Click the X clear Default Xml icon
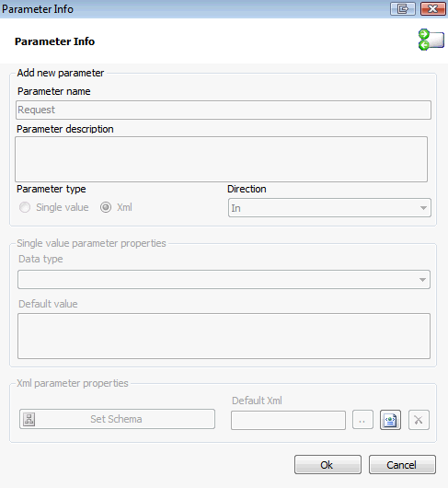Screen dimensions: 448x488 coord(419,420)
